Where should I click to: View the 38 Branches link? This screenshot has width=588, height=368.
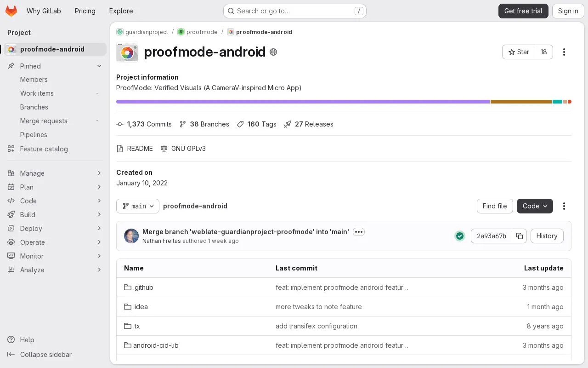(204, 124)
